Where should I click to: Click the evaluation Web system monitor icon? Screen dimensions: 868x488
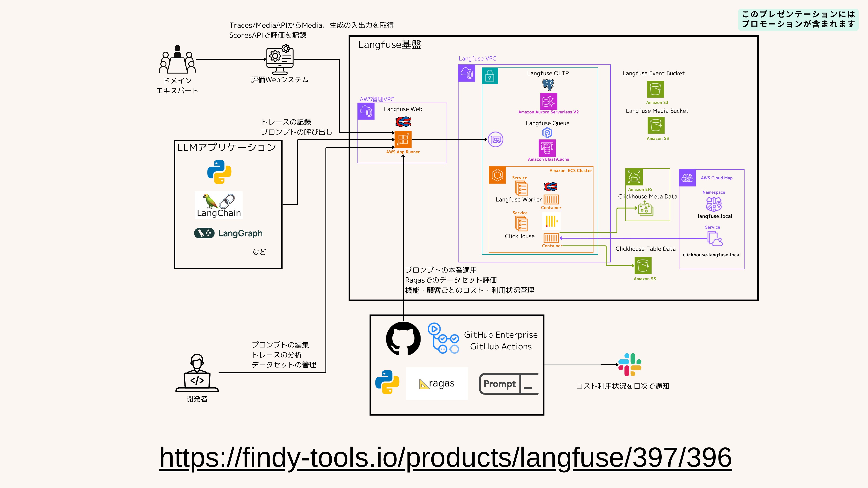(280, 60)
